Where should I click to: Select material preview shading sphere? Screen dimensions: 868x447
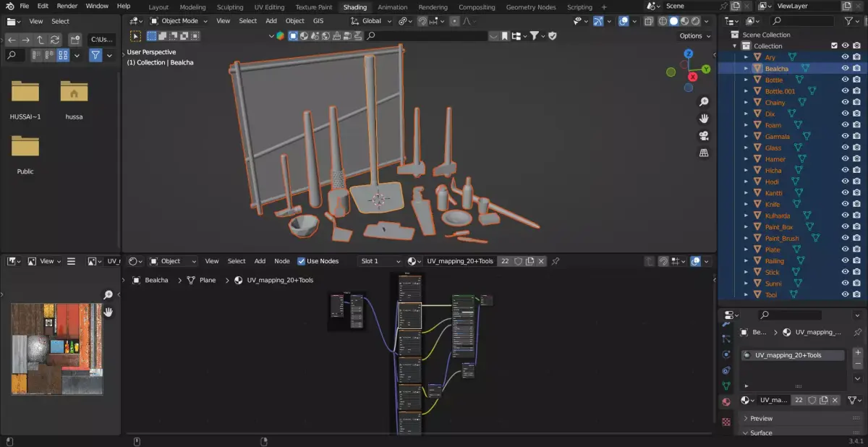pos(684,21)
